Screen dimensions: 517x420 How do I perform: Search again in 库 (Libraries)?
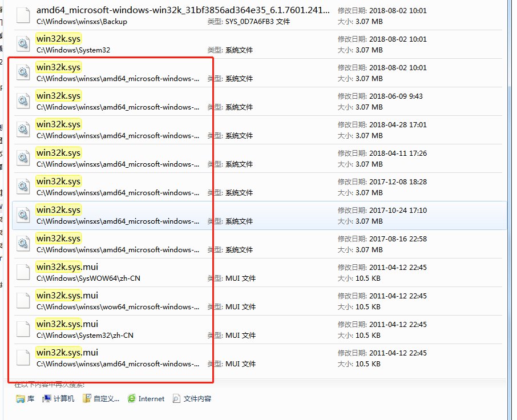[x=25, y=399]
